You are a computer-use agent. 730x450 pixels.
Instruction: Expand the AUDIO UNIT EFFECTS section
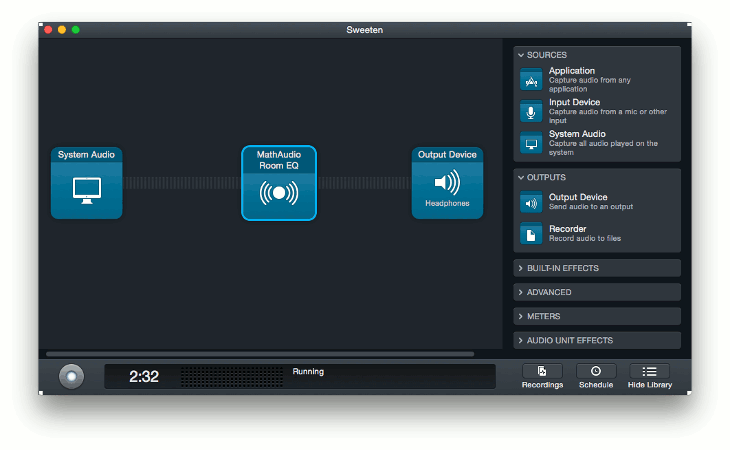click(597, 341)
